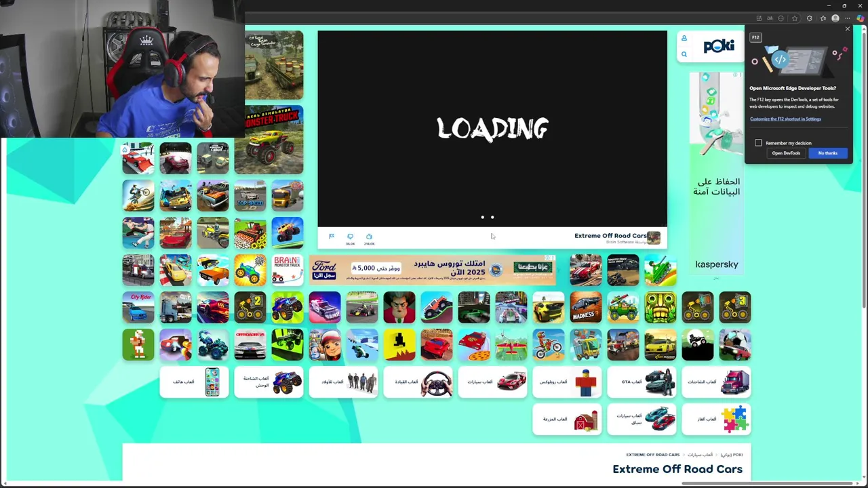Open Customize the F12 shortcut in Settings link
This screenshot has width=868, height=488.
785,119
